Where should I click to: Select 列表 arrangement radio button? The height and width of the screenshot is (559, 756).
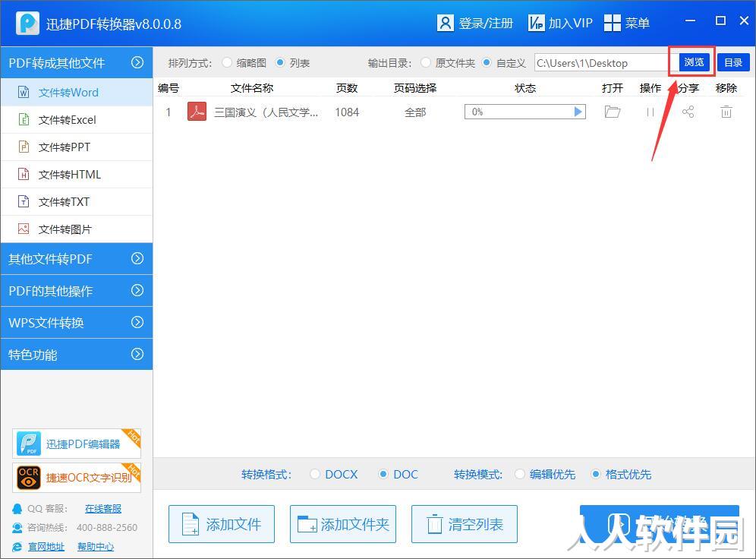click(280, 63)
